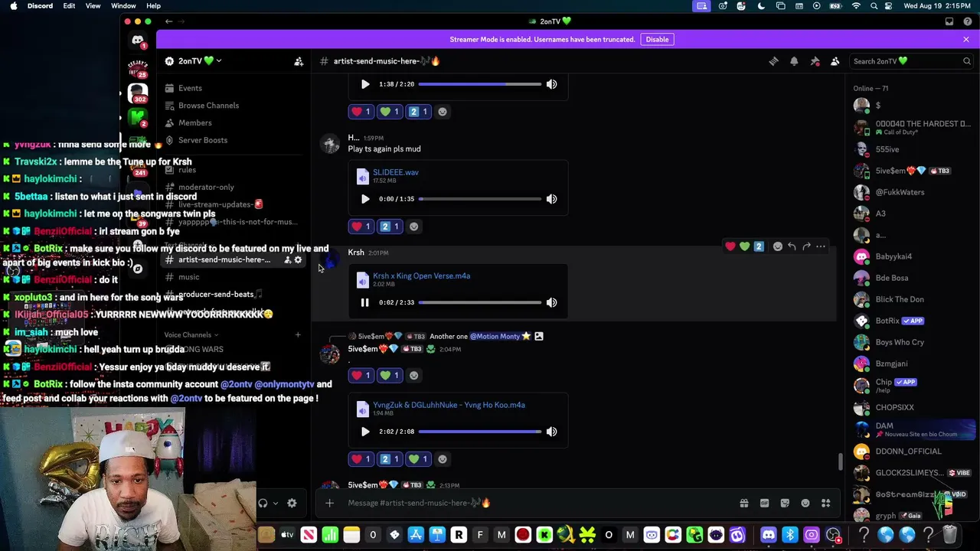Seek in Yvng Ho Koo progress bar
The height and width of the screenshot is (551, 980).
[480, 432]
